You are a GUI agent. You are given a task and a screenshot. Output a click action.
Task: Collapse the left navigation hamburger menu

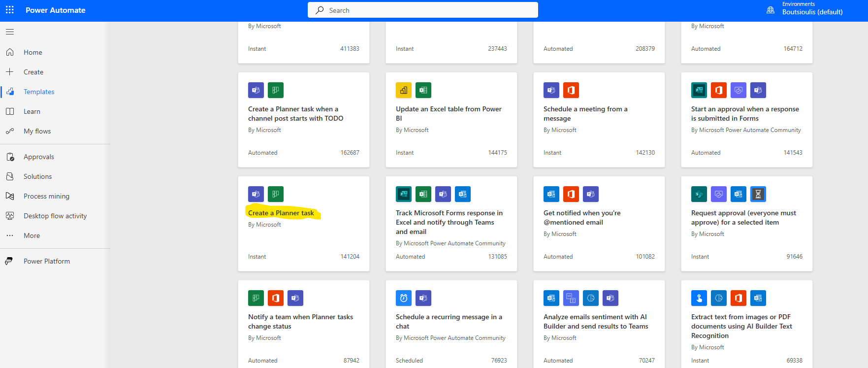click(10, 32)
